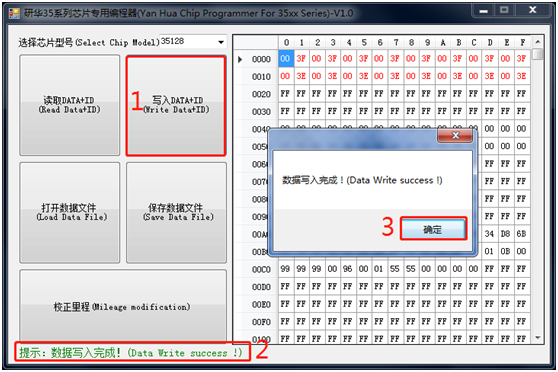Select cell 6B in row 00A0
558x372 pixels.
pos(521,234)
